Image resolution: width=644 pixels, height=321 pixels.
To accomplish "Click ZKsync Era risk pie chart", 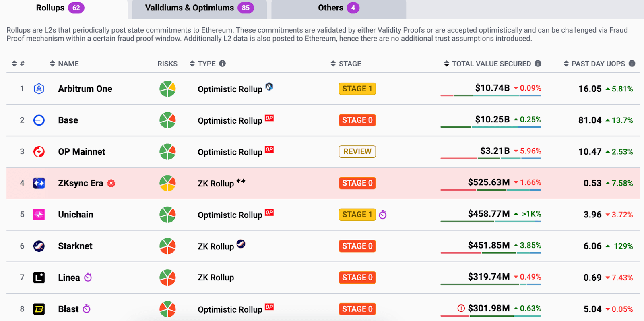I will coord(167,183).
